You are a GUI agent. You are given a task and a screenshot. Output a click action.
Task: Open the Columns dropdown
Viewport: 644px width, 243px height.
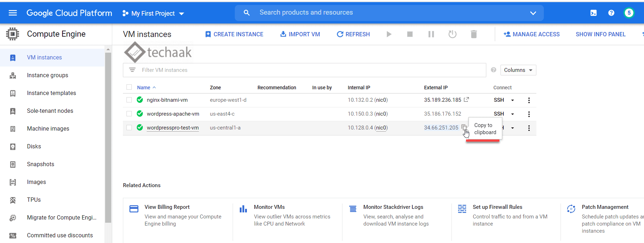pyautogui.click(x=518, y=70)
